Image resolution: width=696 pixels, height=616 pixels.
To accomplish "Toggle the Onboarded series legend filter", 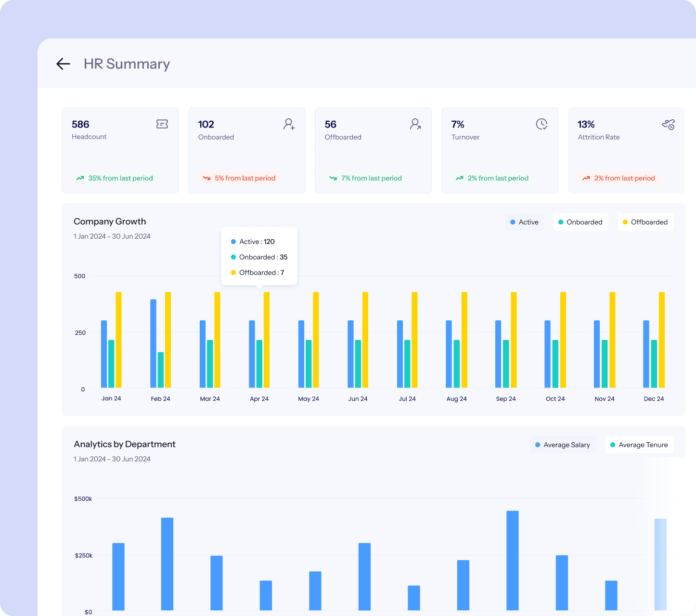I will 580,222.
